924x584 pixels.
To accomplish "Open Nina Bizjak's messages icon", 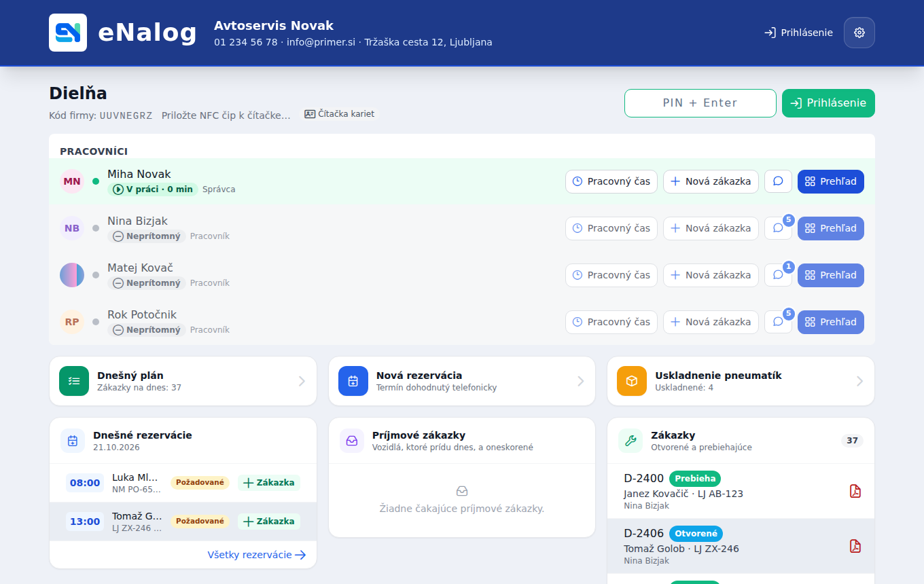I will pyautogui.click(x=779, y=228).
